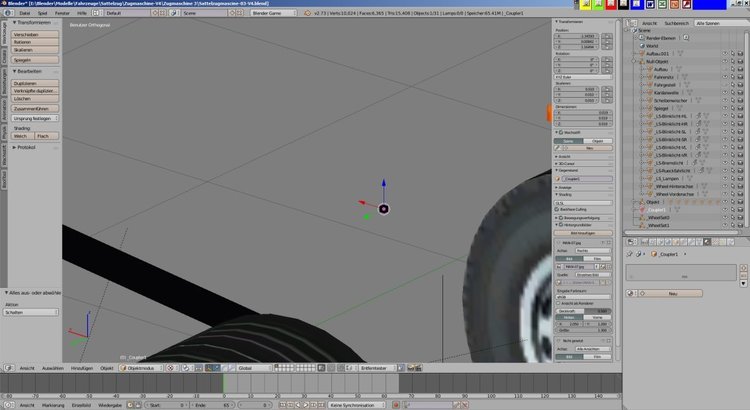Click the Spiegeln button
This screenshot has width=750, height=410.
(35, 60)
